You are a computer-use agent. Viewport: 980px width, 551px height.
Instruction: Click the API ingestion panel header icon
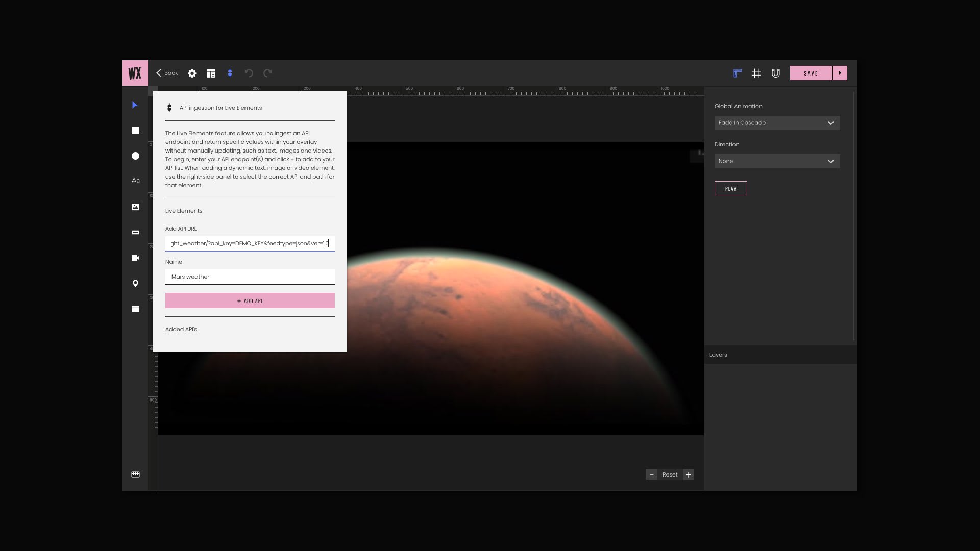(169, 108)
